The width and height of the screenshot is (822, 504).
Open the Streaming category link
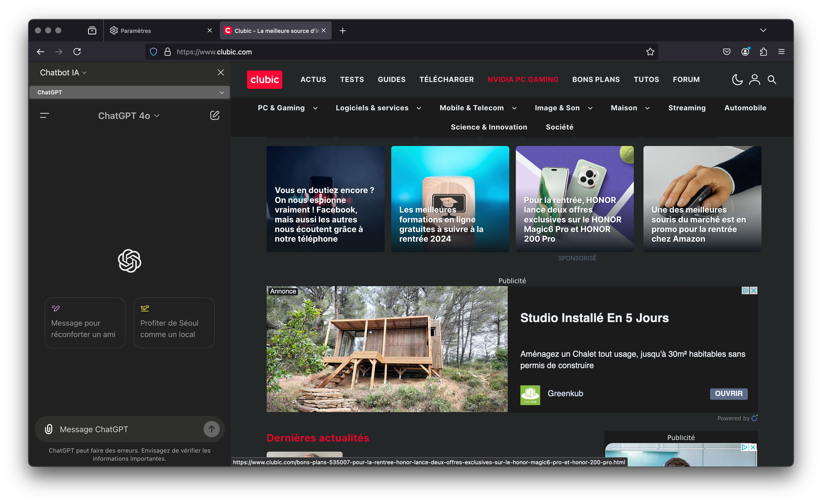point(687,108)
